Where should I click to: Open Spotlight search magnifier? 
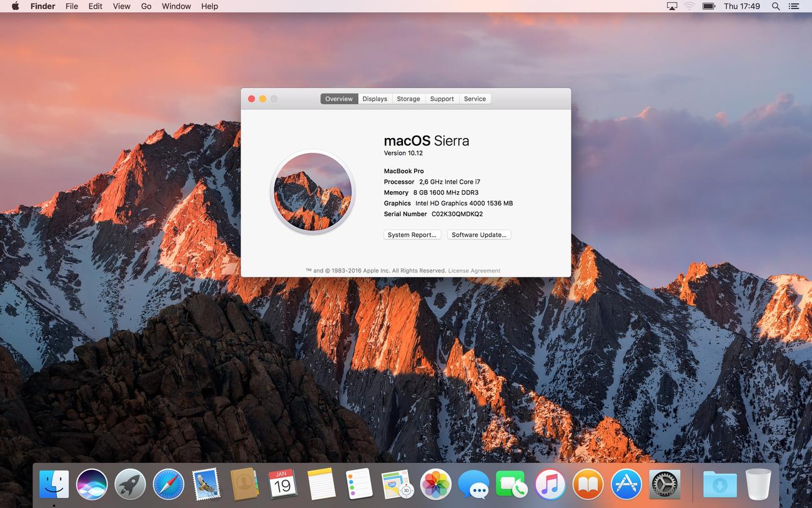pyautogui.click(x=776, y=6)
